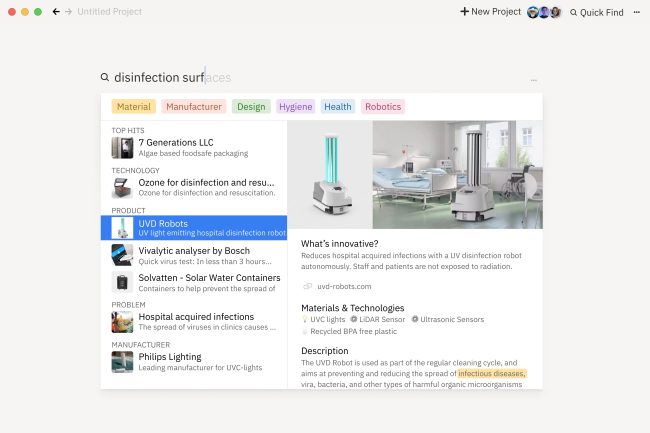
Task: Open Quick Find search
Action: [597, 12]
